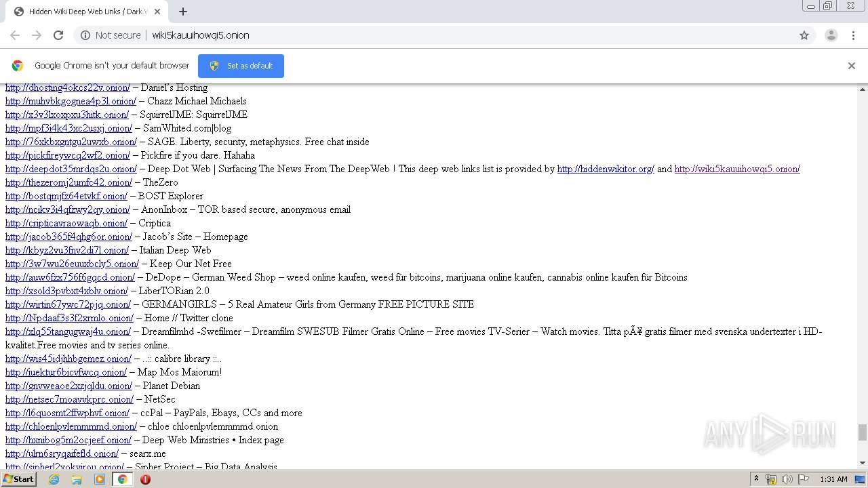Open the Npdaaf3s3f2xrmlo.onion link
868x488 pixels.
point(69,318)
